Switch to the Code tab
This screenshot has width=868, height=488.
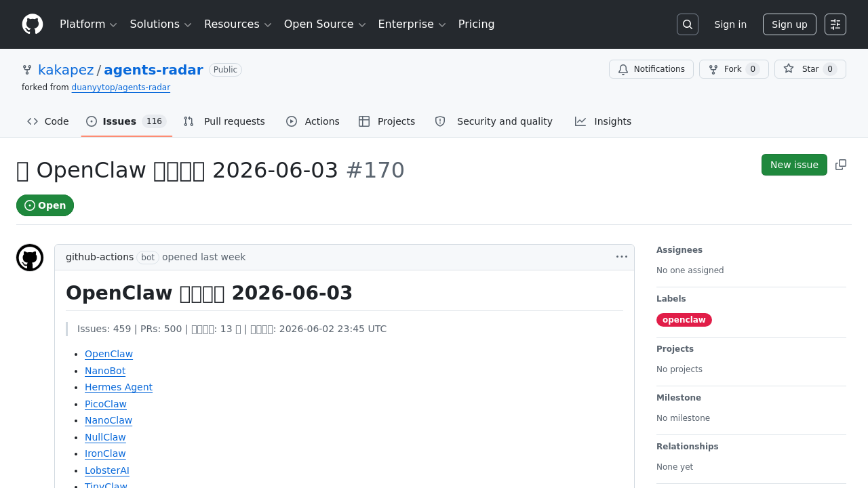48,121
